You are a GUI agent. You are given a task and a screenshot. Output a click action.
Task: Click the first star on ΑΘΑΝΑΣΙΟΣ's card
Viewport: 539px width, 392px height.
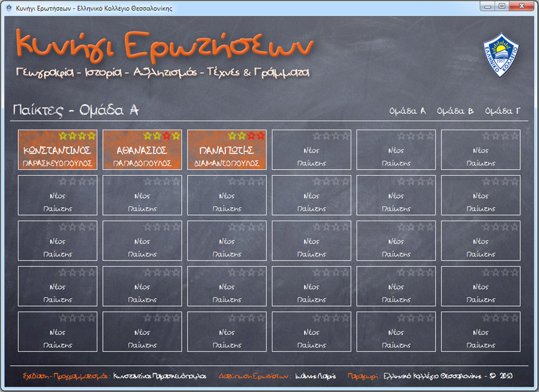[x=148, y=136]
